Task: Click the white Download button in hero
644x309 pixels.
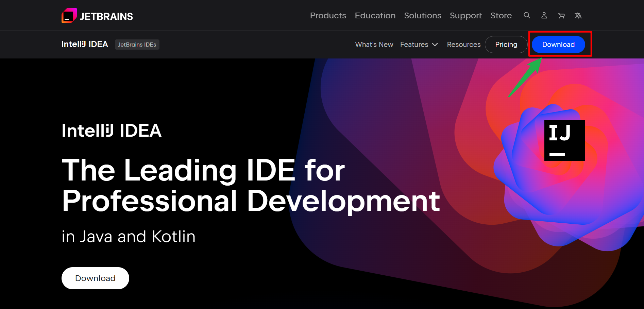Action: click(x=95, y=278)
